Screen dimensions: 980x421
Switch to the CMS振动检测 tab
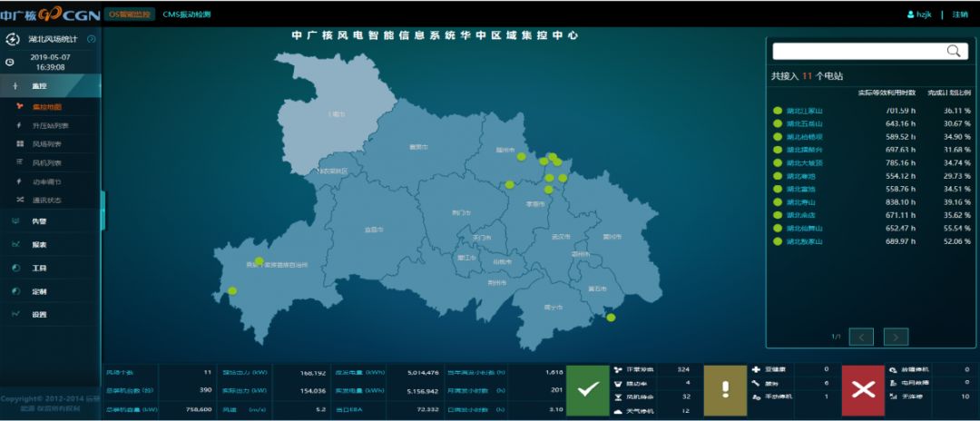[186, 15]
